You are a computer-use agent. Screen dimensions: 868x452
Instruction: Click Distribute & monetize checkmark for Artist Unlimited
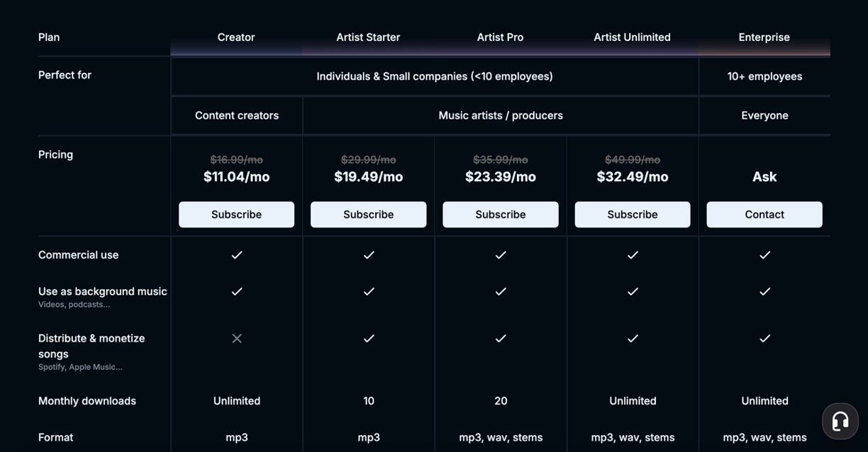point(633,339)
